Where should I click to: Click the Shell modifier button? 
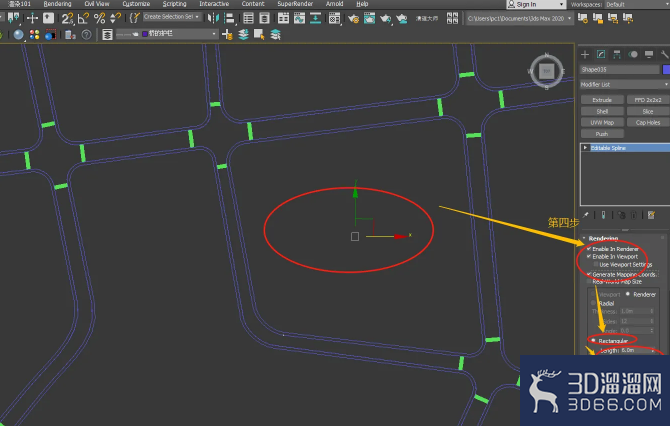click(602, 111)
